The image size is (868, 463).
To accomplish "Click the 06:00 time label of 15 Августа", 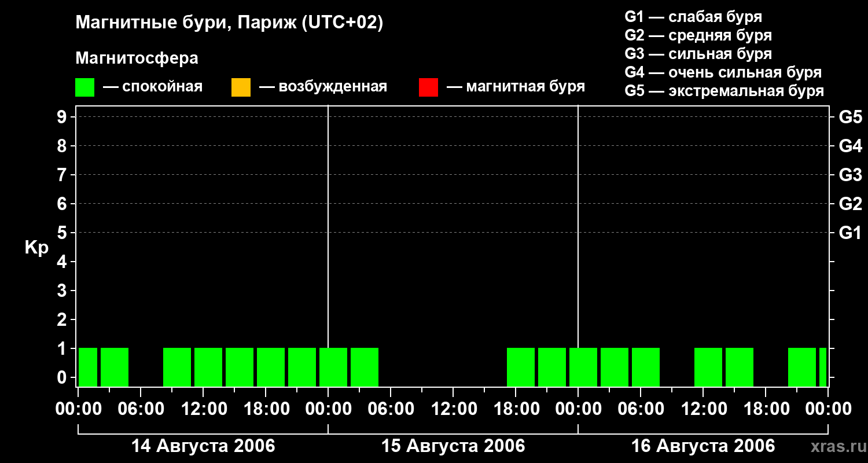I will (391, 409).
